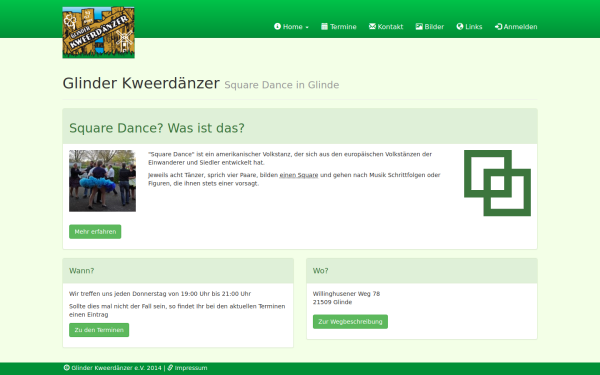Click the 'Wir treffen uns jeden Donnerstag' text
Viewport: 600px width, 375px height.
tap(160, 293)
